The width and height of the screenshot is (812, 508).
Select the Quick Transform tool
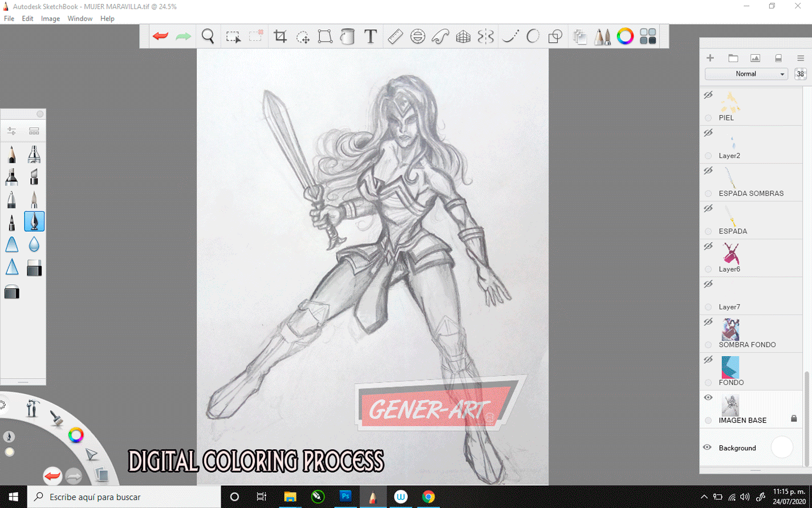303,37
